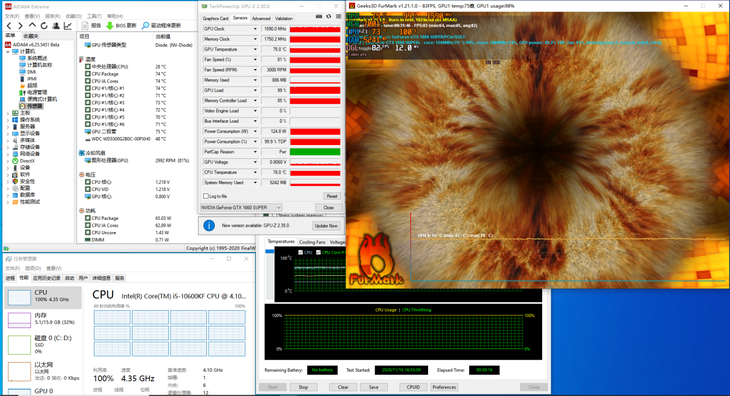Switch to Validation tab in GPU-Z
The width and height of the screenshot is (730, 396).
tap(284, 19)
